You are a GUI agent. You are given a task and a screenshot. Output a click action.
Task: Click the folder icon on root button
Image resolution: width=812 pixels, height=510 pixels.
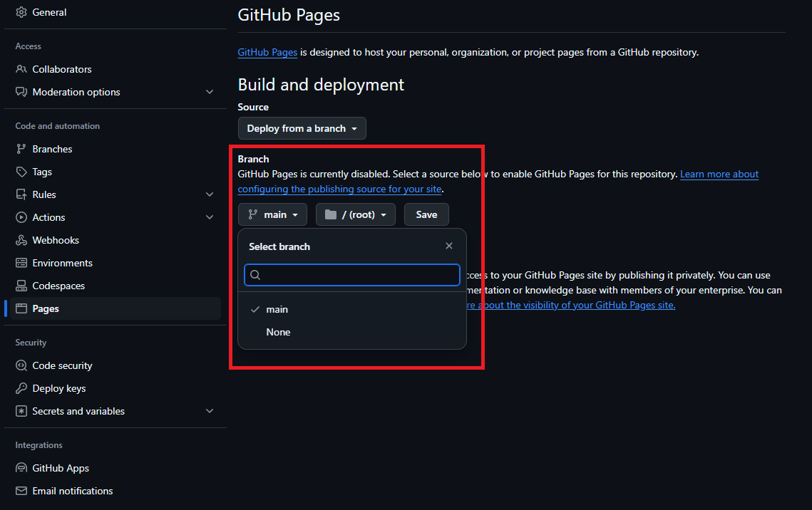(x=330, y=214)
